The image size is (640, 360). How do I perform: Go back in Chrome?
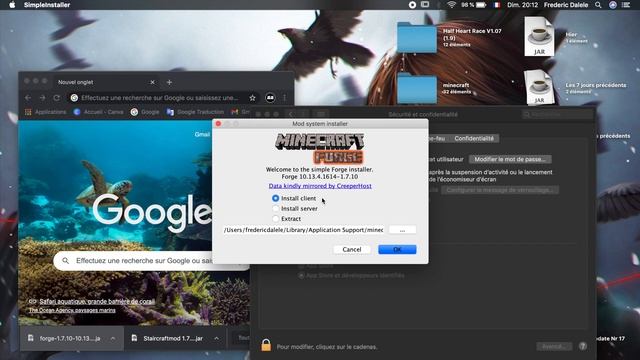point(28,98)
